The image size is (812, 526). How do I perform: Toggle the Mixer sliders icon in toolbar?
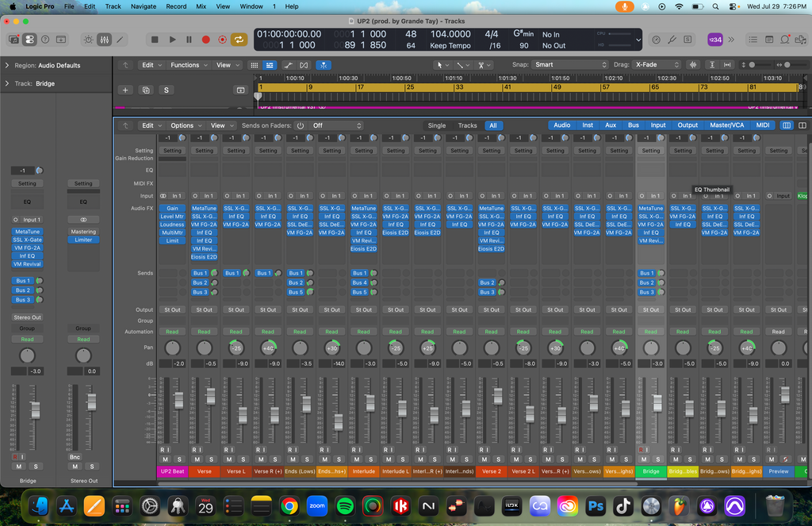click(104, 40)
